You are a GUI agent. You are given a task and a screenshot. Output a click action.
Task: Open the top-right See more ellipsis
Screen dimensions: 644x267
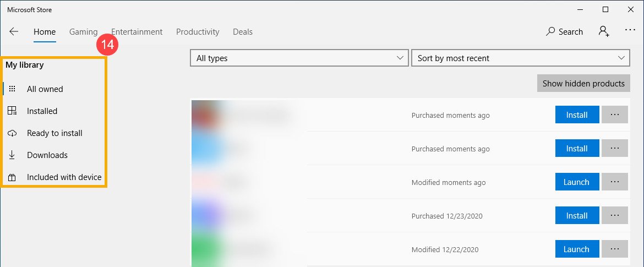coord(630,31)
